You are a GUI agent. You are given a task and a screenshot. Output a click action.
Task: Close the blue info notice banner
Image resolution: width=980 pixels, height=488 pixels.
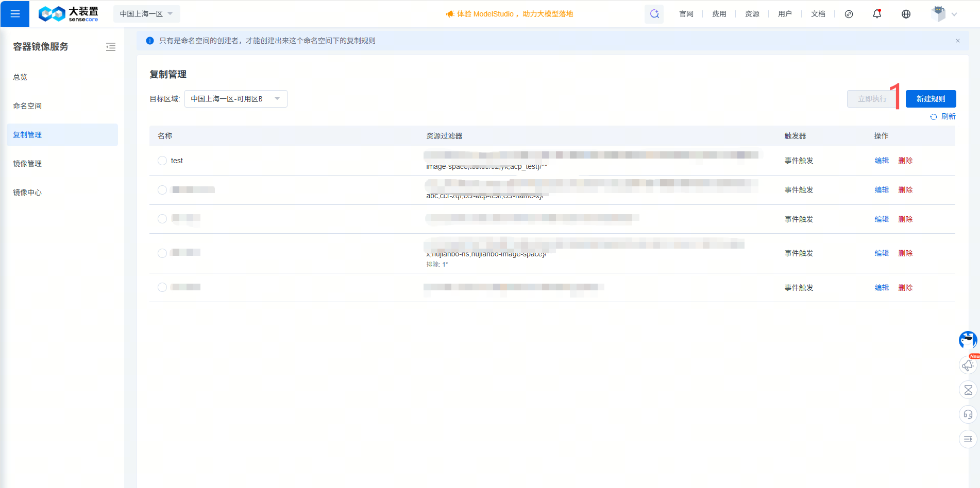click(958, 41)
